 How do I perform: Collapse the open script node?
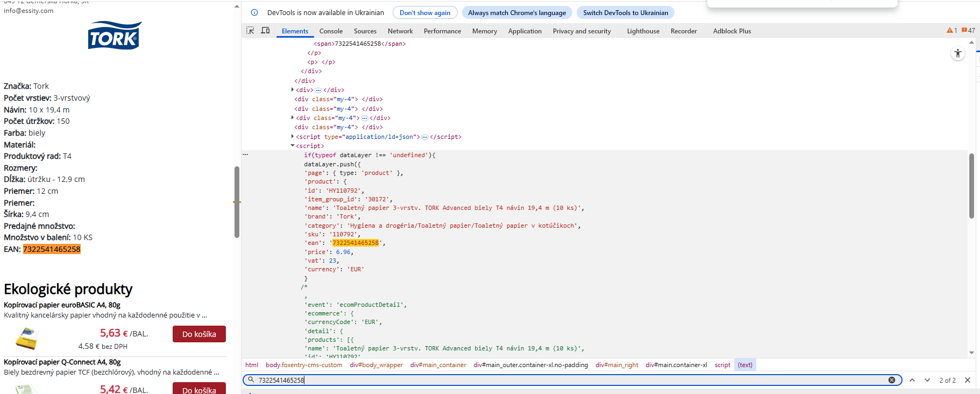[293, 146]
